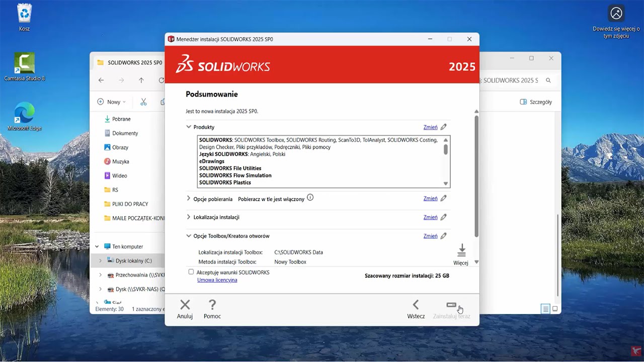Click the up arrow in File Explorer
The image size is (644, 362).
coord(141,80)
